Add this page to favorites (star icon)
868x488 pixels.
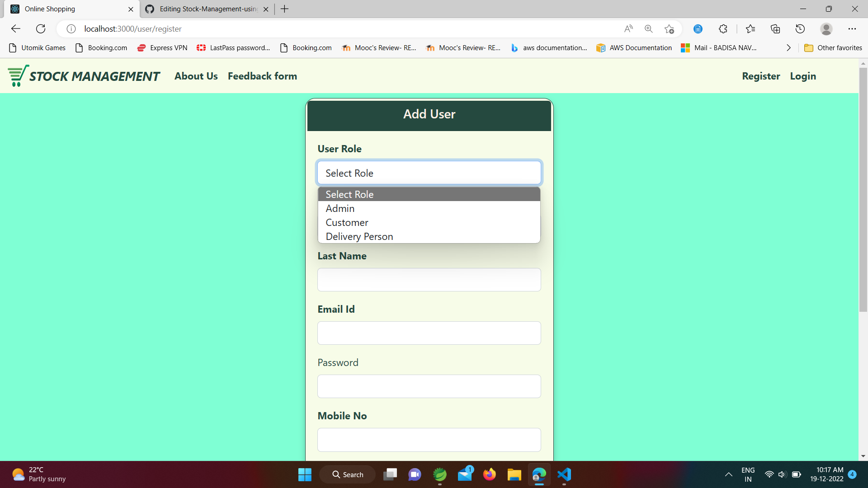[669, 29]
